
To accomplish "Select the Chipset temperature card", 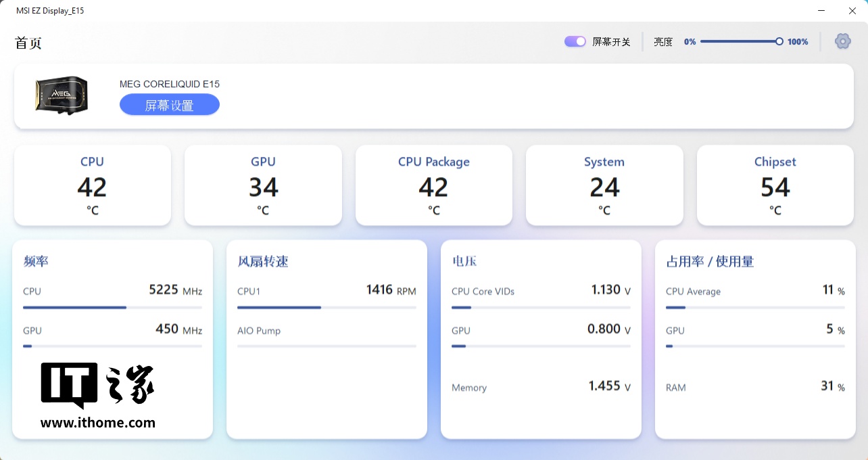I will (x=775, y=185).
